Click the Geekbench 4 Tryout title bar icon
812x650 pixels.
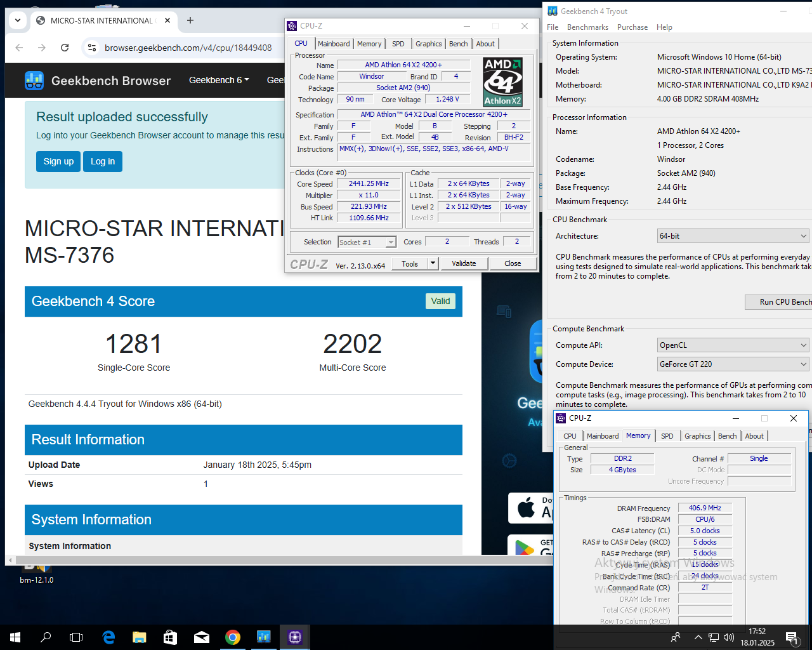(553, 11)
